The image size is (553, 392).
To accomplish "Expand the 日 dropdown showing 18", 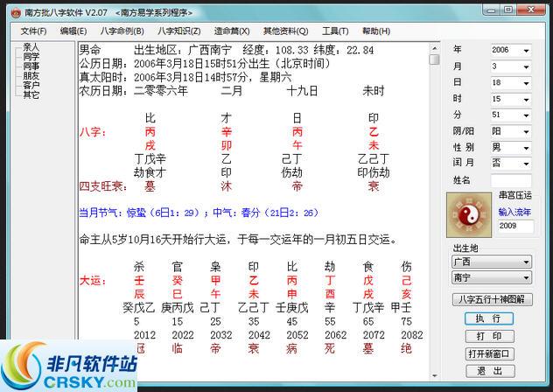I will click(x=526, y=83).
